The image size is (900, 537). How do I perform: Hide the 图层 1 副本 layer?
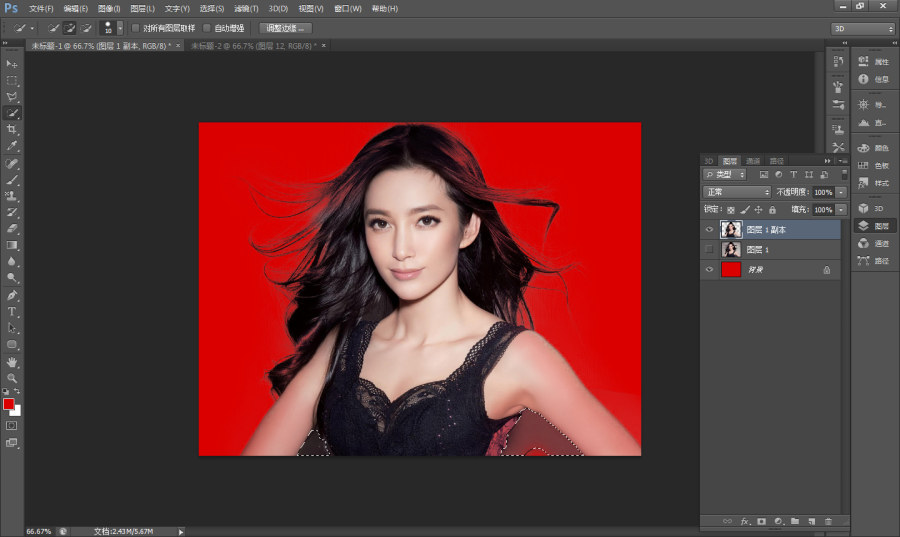709,229
